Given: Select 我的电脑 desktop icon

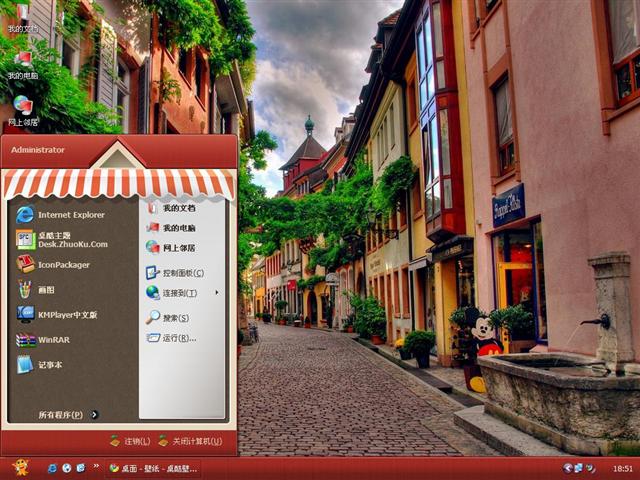Looking at the screenshot, I should click(23, 65).
